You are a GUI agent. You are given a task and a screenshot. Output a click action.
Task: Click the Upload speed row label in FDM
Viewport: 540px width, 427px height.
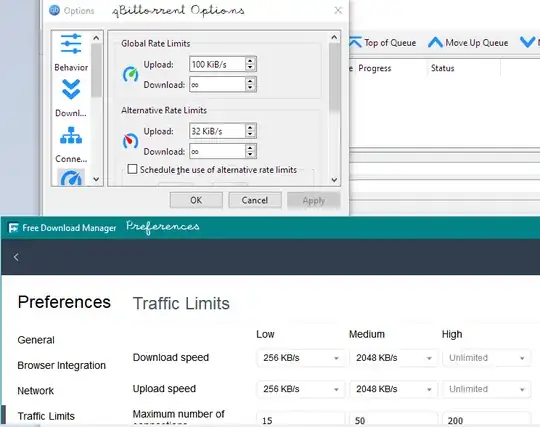pyautogui.click(x=164, y=388)
